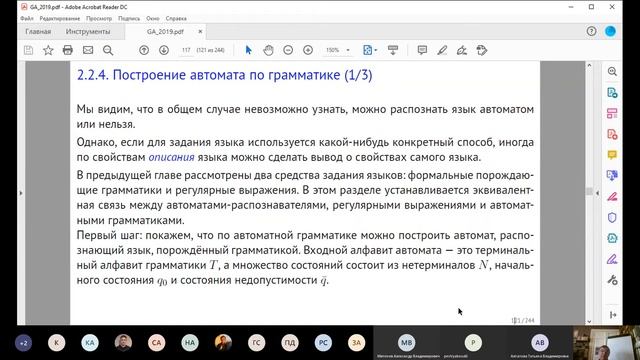Open the Sign document tool
The width and height of the screenshot is (640, 360).
pos(462,50)
